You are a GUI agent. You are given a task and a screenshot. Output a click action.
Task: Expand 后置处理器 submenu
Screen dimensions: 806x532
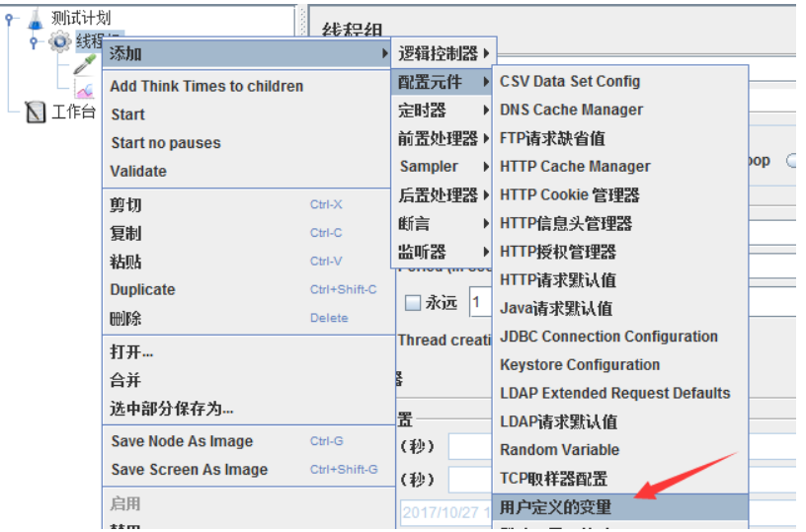tap(443, 195)
